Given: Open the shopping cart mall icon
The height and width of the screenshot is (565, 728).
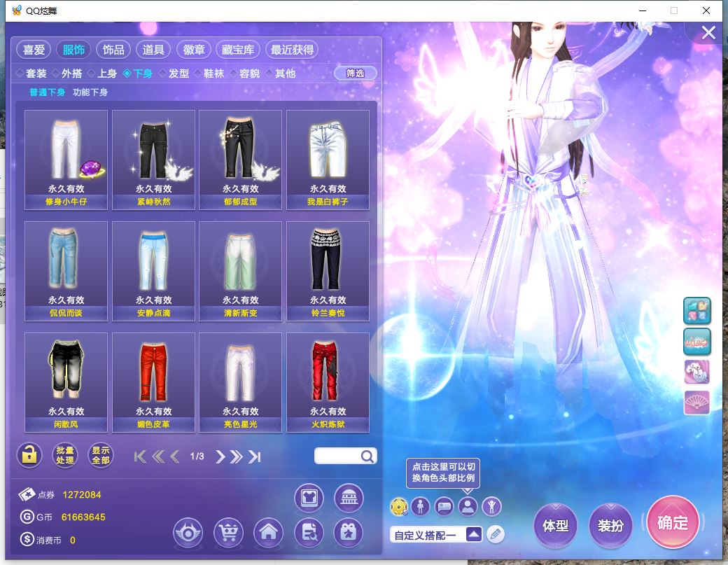Looking at the screenshot, I should pos(228,533).
